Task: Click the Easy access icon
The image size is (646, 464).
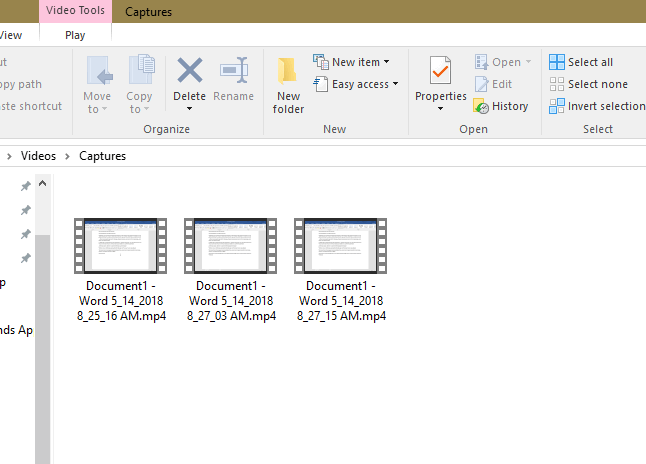Action: click(x=321, y=84)
